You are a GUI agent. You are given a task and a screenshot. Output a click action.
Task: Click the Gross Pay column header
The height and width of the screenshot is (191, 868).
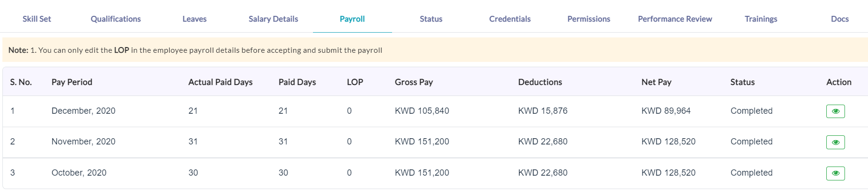click(414, 82)
